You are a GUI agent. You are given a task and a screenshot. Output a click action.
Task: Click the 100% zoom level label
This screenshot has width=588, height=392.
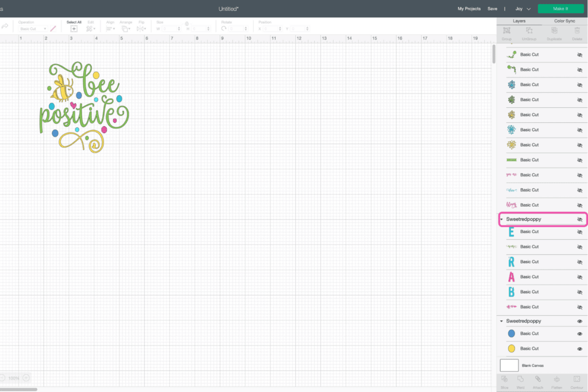tap(14, 378)
